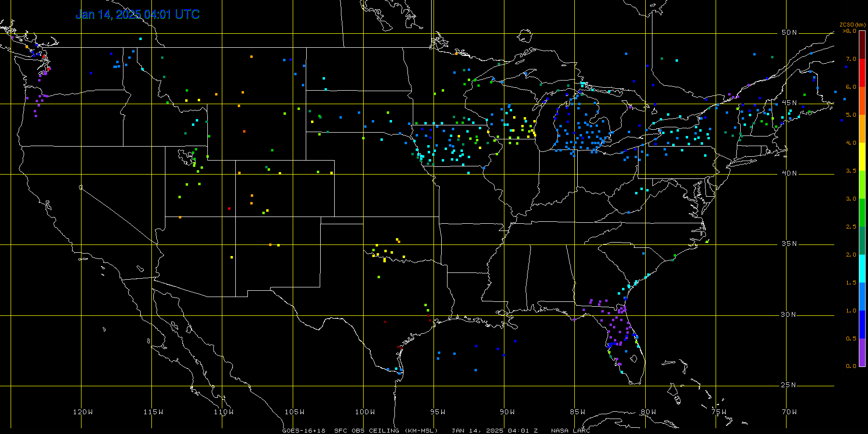
Task: Click the 80W longitude label
Action: coord(648,412)
